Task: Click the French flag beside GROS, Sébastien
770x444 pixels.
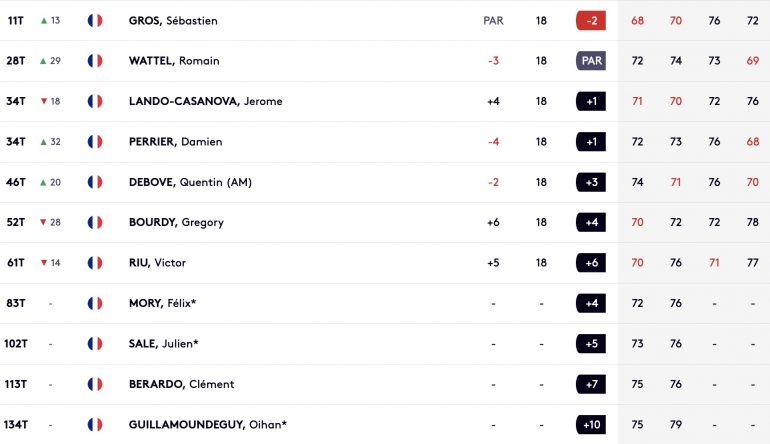Action: click(95, 21)
